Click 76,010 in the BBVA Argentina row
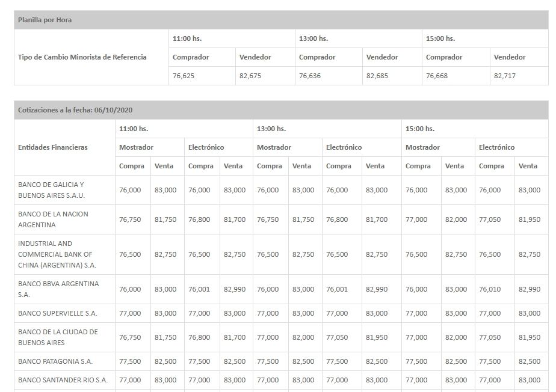The image size is (556, 392). click(x=490, y=289)
